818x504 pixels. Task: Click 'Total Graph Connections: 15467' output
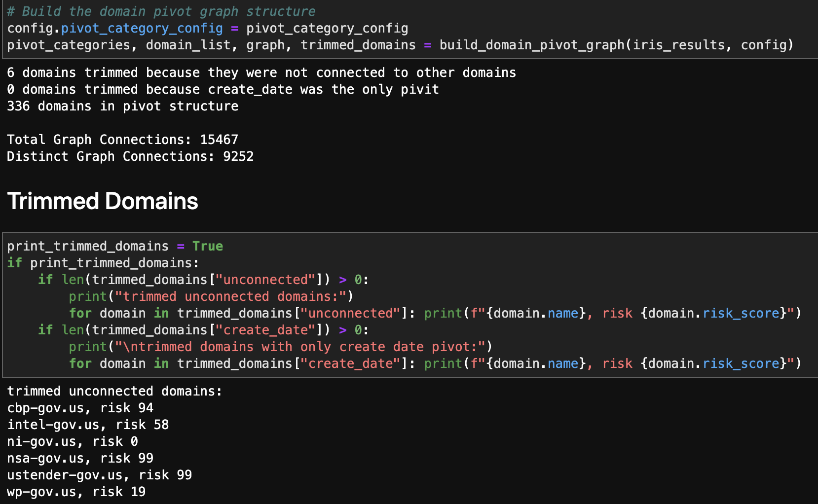(123, 140)
